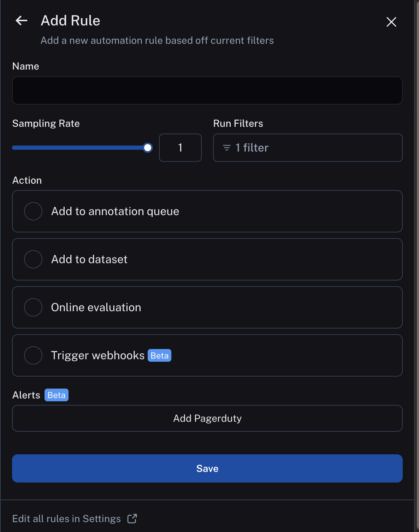419x532 pixels.
Task: Open 'Edit all rules in Settings' link
Action: 67,519
